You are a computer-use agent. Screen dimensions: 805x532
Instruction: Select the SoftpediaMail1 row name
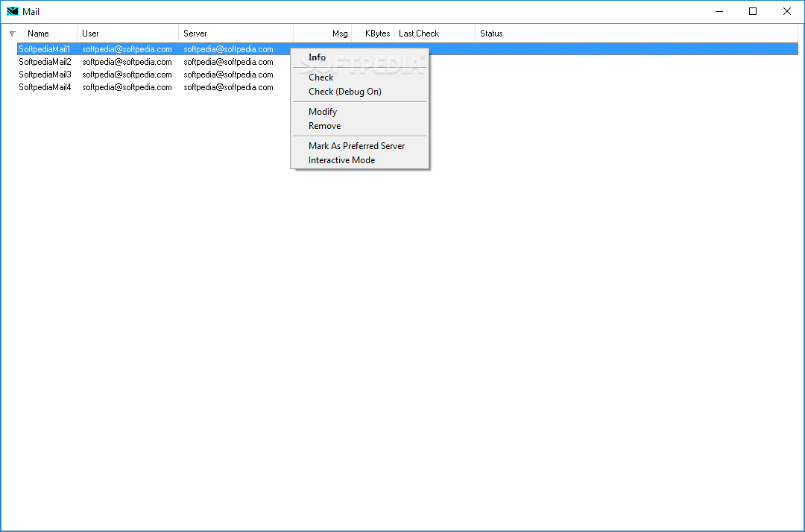44,49
